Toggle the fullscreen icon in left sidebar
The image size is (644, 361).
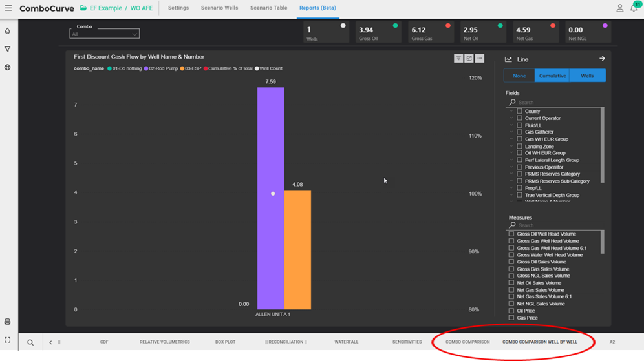8,340
